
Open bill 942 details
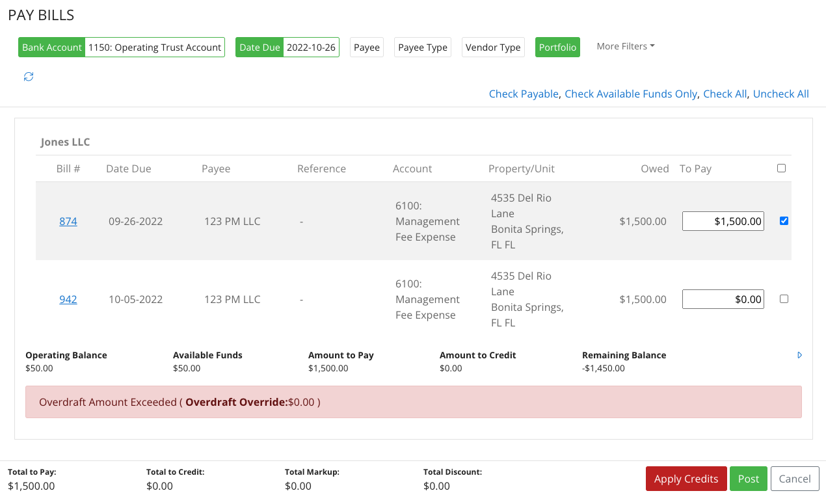68,298
